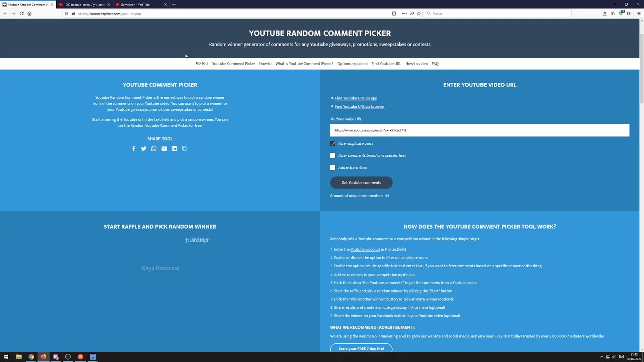Open tracking protection shield in address bar

click(x=66, y=14)
